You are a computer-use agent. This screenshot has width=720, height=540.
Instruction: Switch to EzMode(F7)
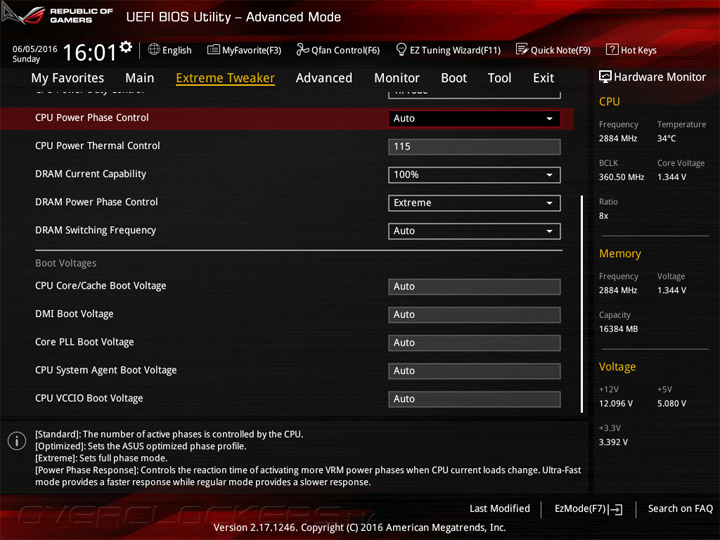point(580,508)
